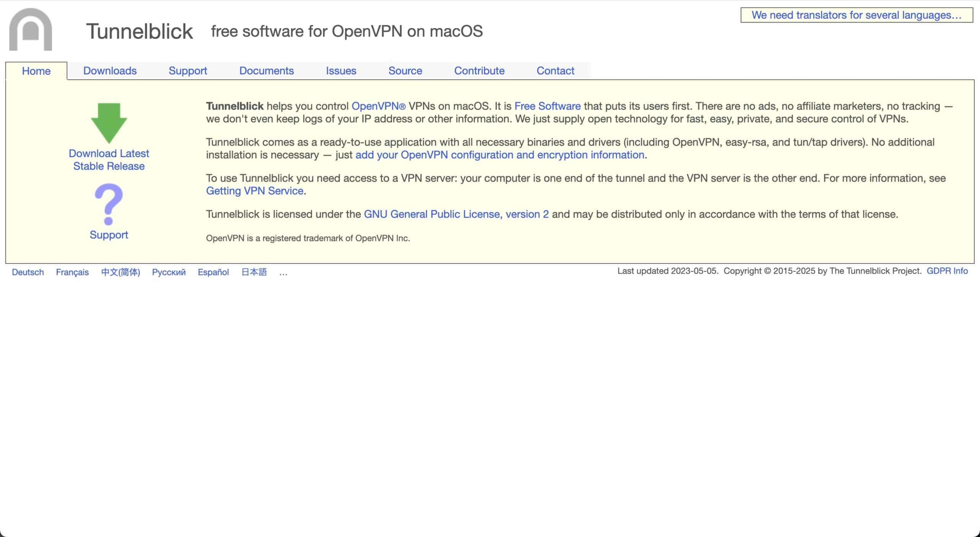Follow the Free Software link
The width and height of the screenshot is (980, 537).
point(547,106)
